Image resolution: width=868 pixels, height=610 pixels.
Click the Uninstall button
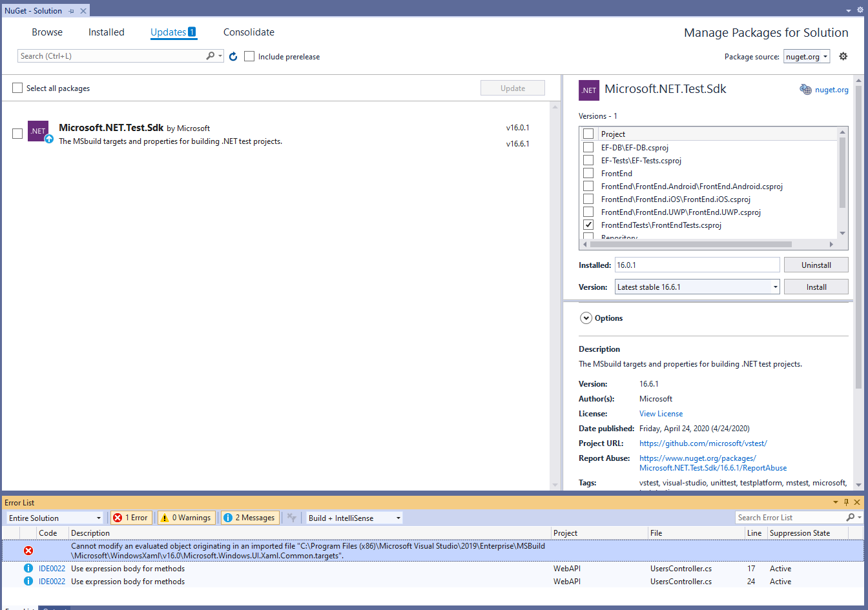[x=816, y=265]
